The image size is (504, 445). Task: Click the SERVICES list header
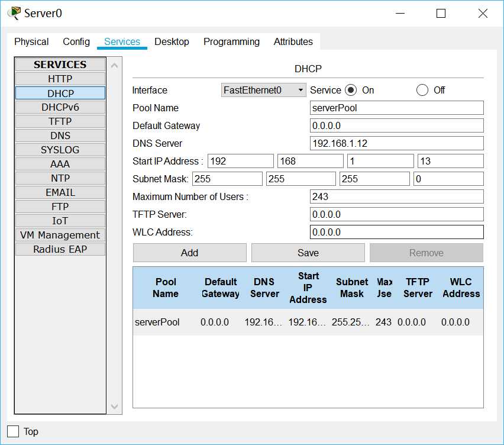[x=60, y=65]
